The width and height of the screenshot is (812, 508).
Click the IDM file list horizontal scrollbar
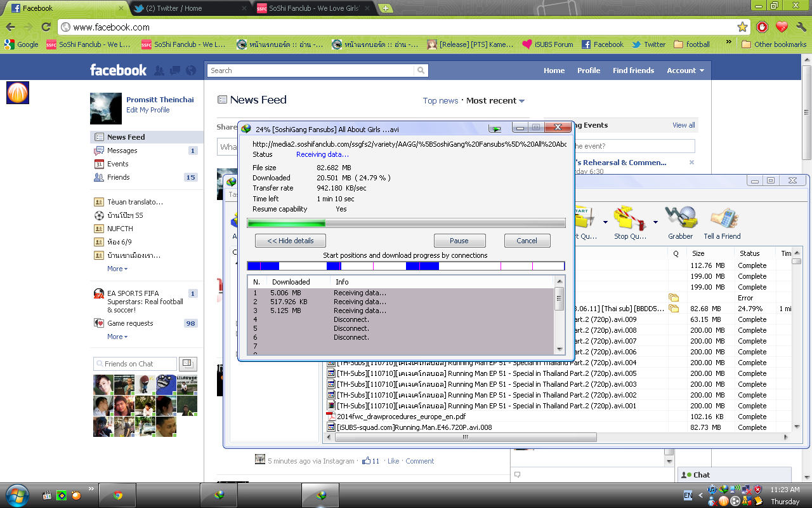click(466, 438)
